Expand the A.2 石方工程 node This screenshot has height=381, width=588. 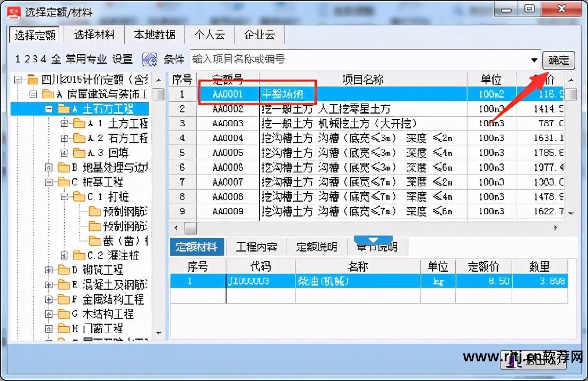click(x=64, y=138)
